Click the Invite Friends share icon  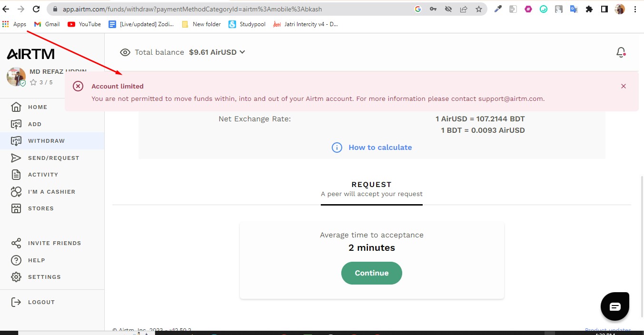[x=16, y=243]
